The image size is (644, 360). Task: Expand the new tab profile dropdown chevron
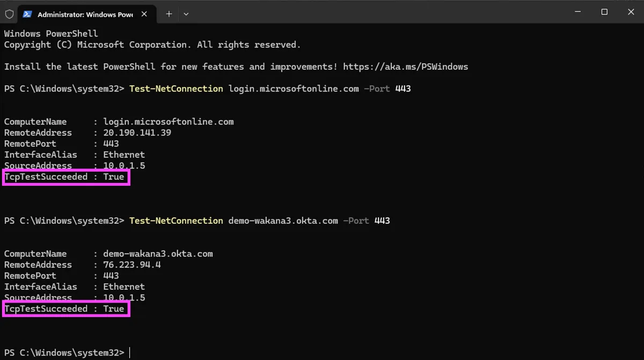pyautogui.click(x=186, y=14)
